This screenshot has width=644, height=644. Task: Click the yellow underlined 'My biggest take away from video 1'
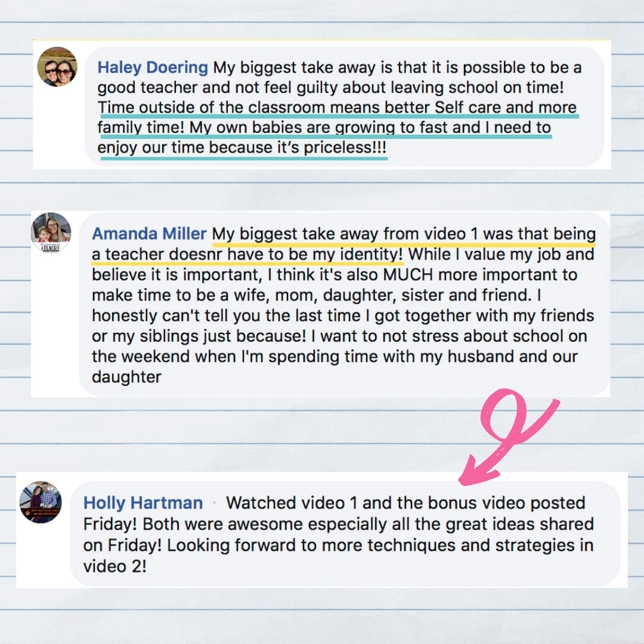pos(345,234)
